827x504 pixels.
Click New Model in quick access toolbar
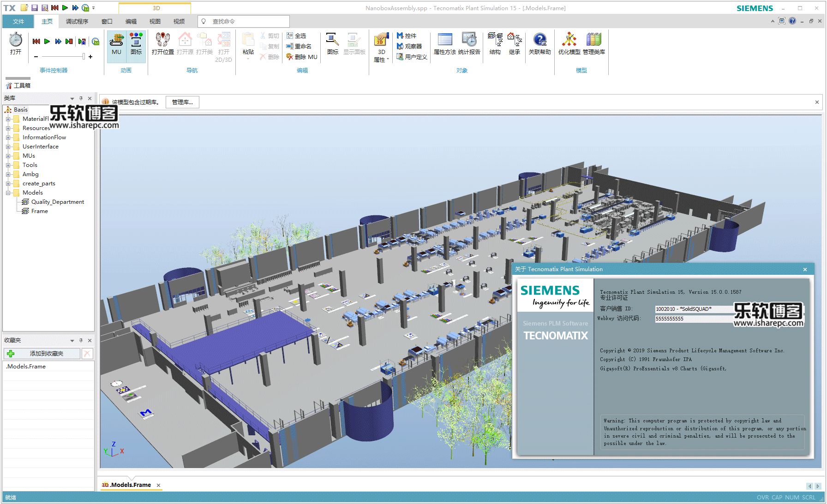click(x=24, y=8)
